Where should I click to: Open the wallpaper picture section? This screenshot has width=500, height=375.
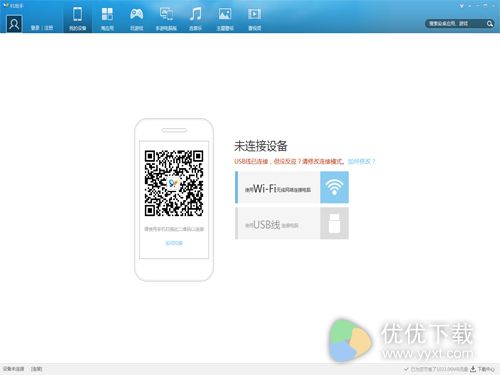click(225, 18)
